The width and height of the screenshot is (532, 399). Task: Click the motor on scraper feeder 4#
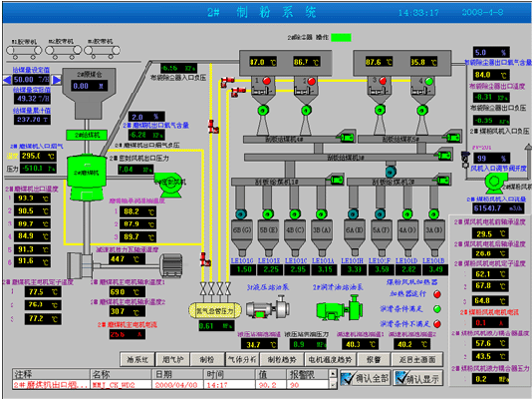pyautogui.click(x=346, y=137)
